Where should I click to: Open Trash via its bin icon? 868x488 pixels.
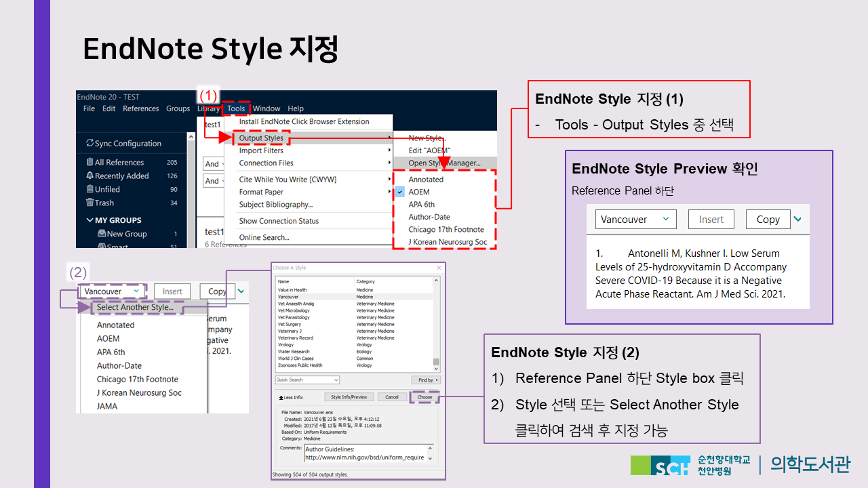[90, 203]
